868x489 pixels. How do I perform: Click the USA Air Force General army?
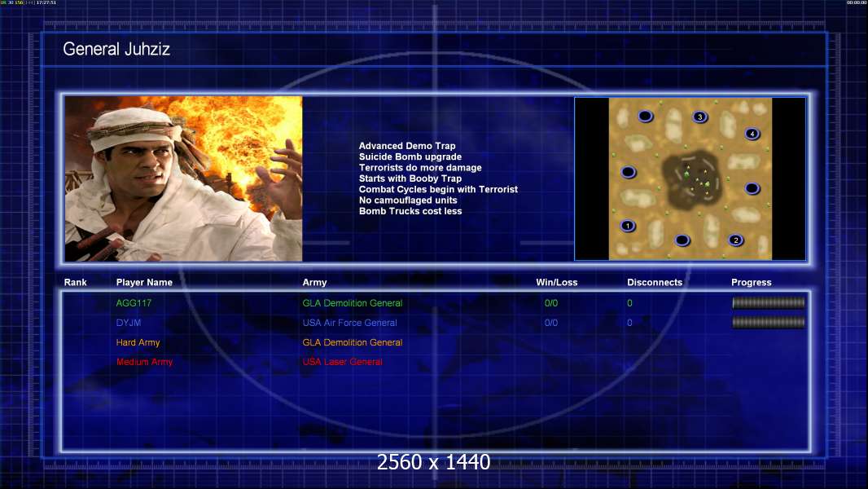(x=349, y=323)
